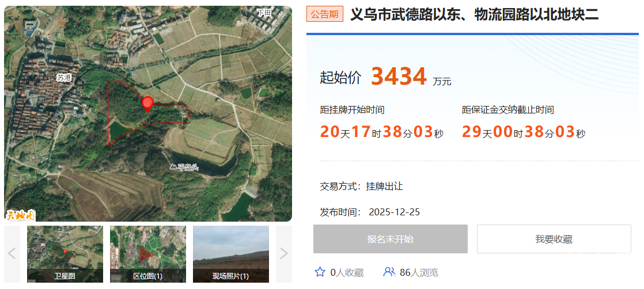Open the 现场照片(1) thumbnail
The height and width of the screenshot is (289, 644).
(x=231, y=254)
